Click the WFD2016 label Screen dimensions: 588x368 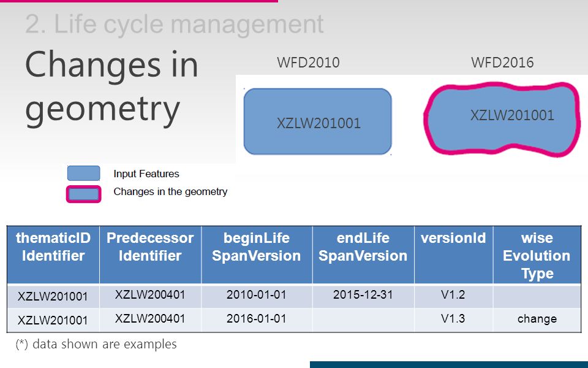[502, 63]
